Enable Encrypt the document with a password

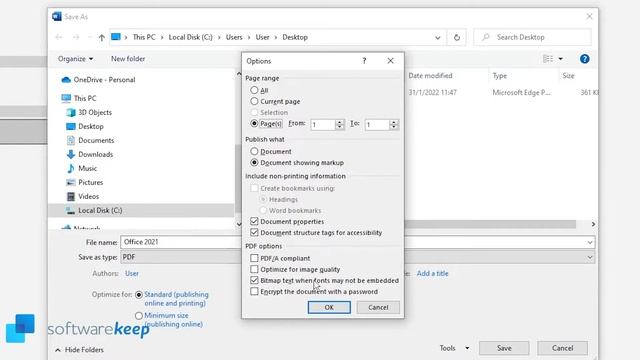254,291
